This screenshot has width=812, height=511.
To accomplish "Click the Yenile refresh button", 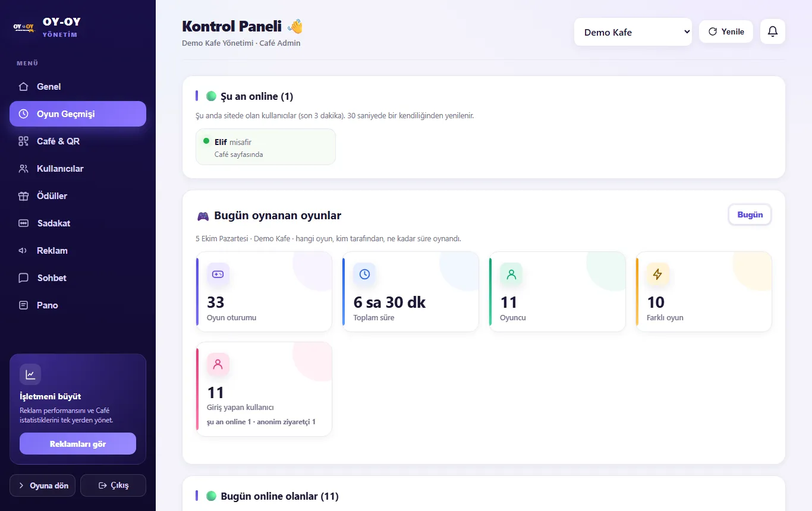I will 726,31.
